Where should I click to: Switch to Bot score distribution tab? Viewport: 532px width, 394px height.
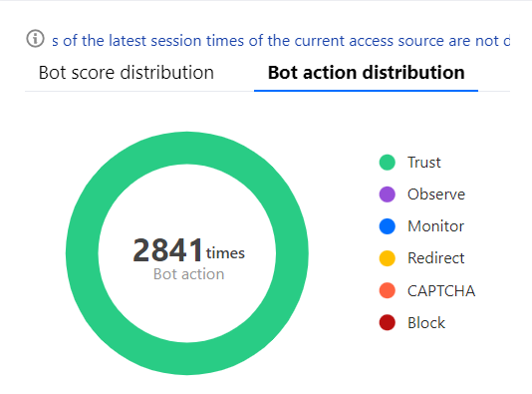pos(127,73)
